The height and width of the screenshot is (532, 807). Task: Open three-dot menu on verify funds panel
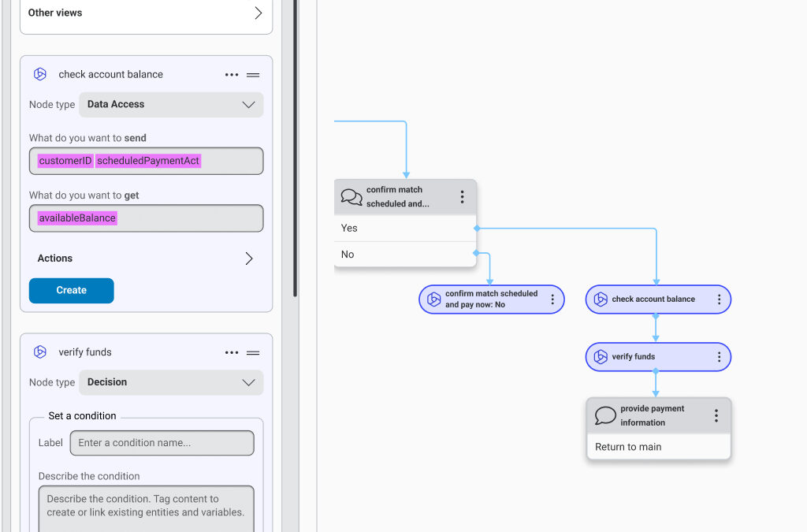(231, 353)
